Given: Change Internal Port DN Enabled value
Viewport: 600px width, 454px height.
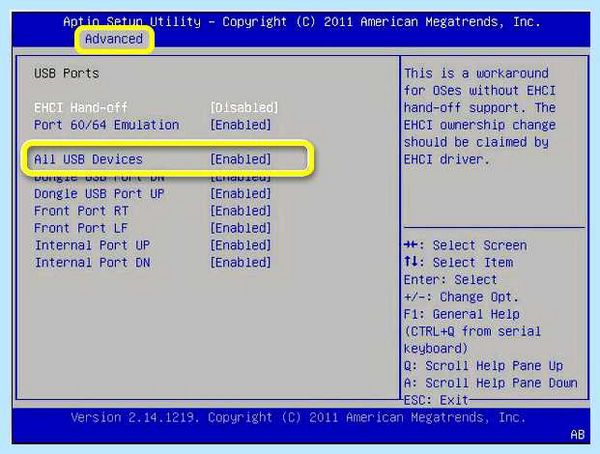Looking at the screenshot, I should [241, 263].
